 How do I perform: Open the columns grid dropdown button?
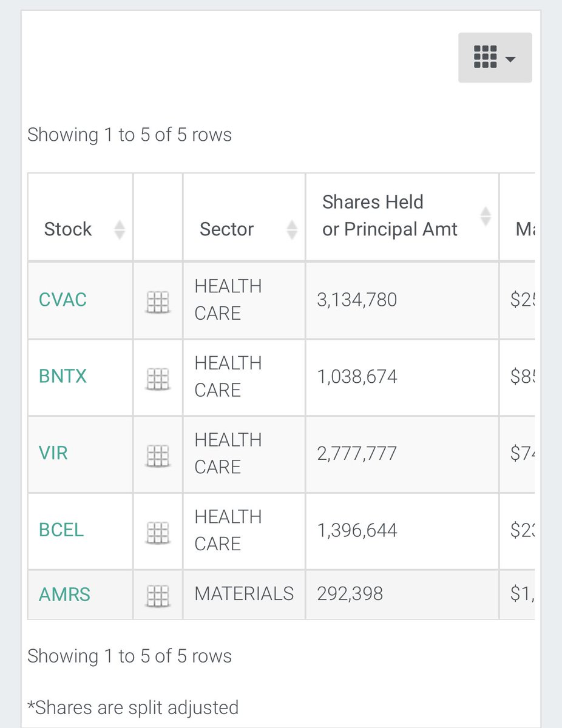click(x=495, y=58)
